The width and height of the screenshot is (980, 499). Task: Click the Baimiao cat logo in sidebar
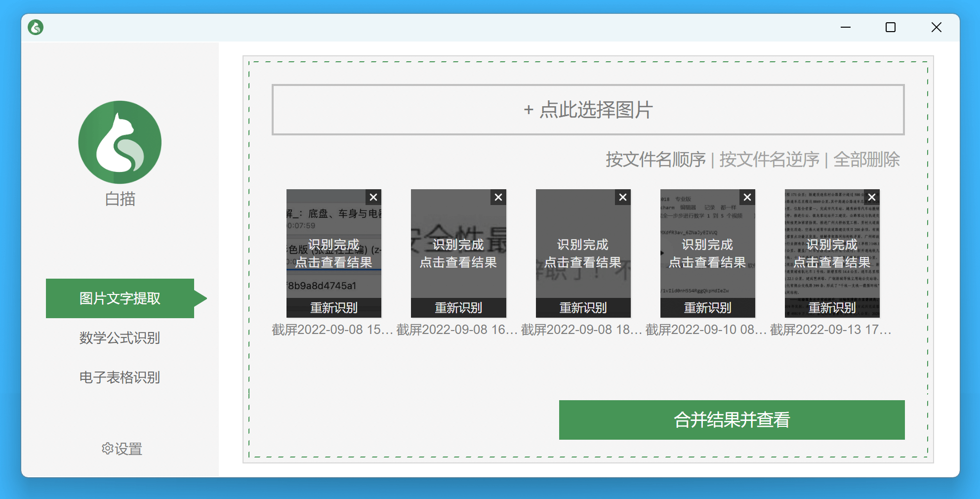click(x=120, y=142)
